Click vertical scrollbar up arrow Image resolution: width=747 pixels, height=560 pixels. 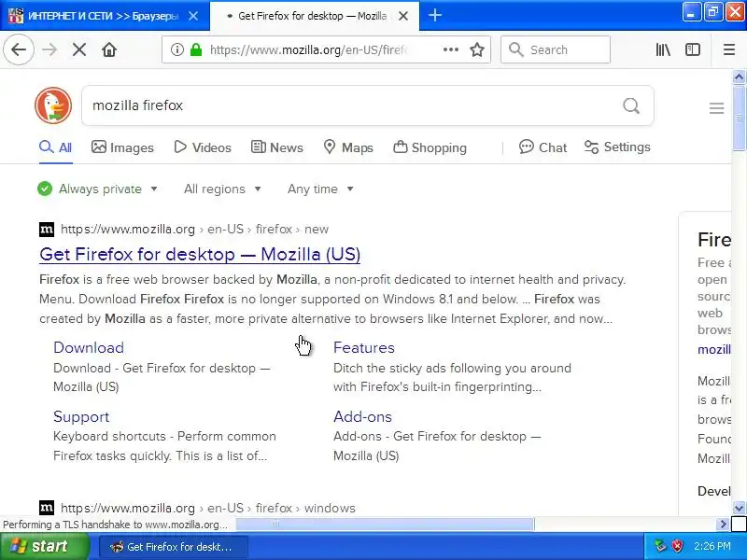[x=739, y=77]
